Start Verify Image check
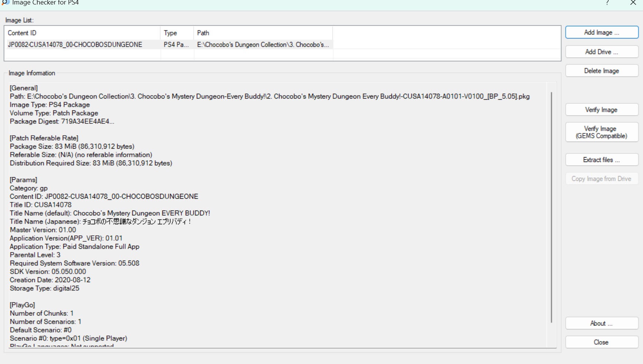The width and height of the screenshot is (643, 364). tap(601, 110)
